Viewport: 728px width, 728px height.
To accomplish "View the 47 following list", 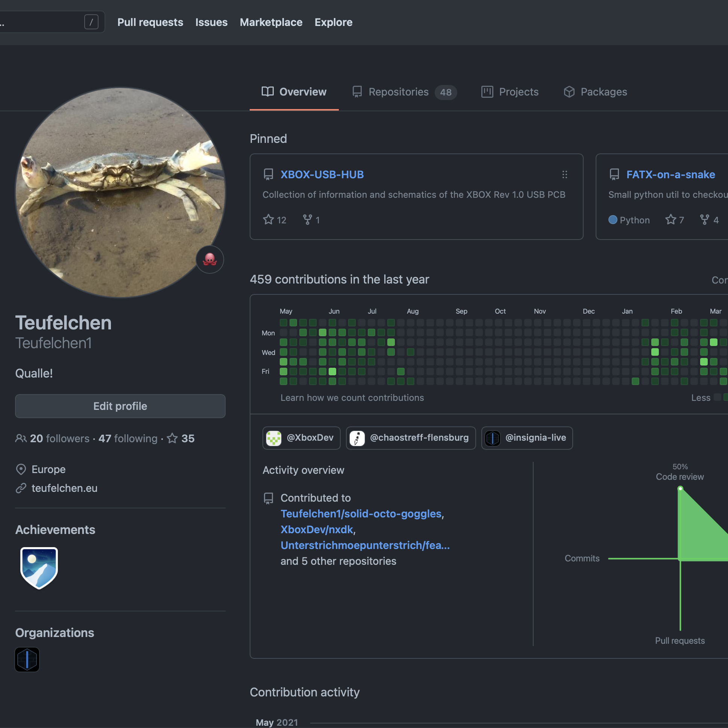I will (128, 438).
